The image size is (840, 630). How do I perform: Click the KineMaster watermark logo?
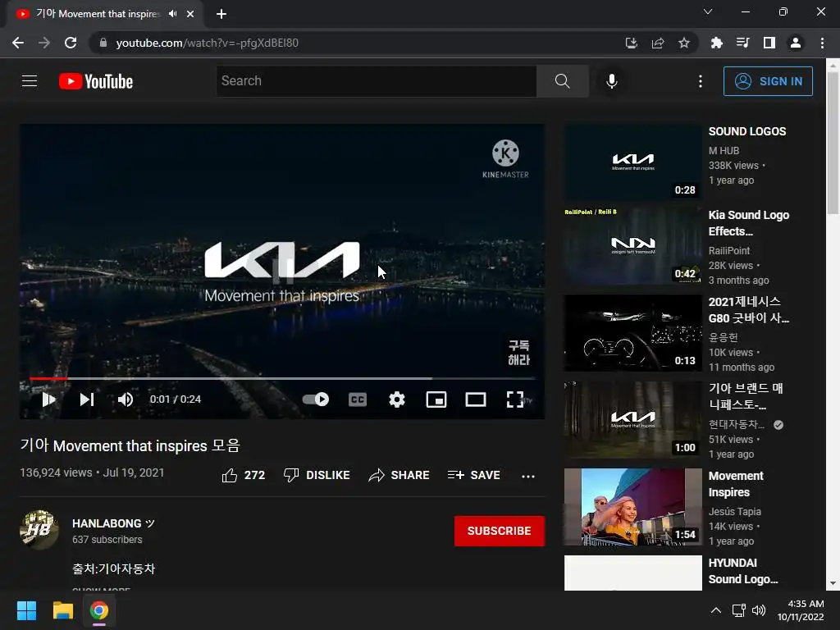click(x=505, y=159)
